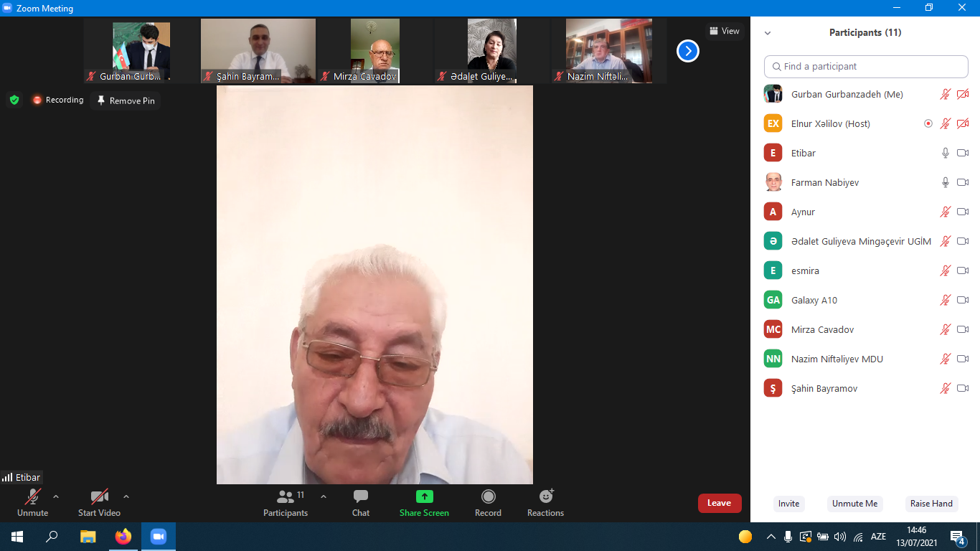
Task: Select Mirza Cavadov video thumbnail
Action: [x=375, y=51]
